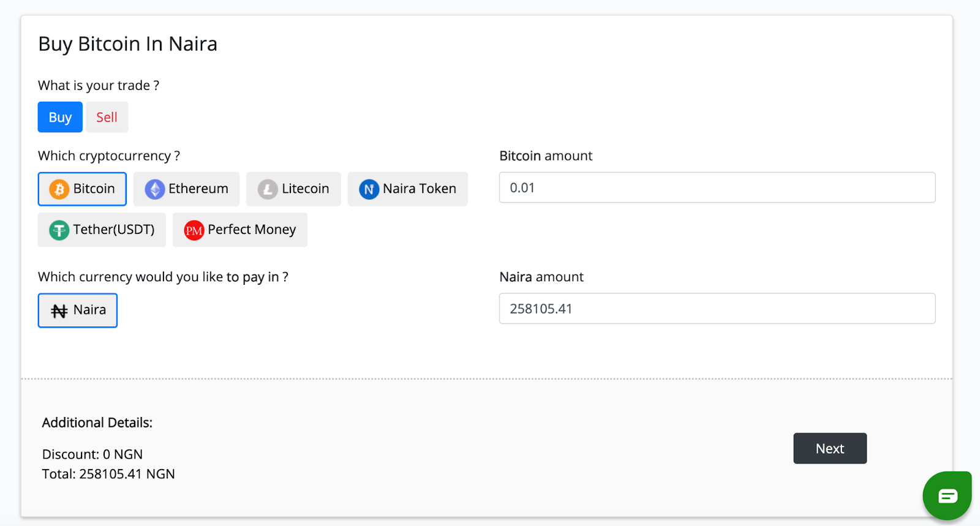980x526 pixels.
Task: Choose Litecoin as the cryptocurrency
Action: click(293, 189)
